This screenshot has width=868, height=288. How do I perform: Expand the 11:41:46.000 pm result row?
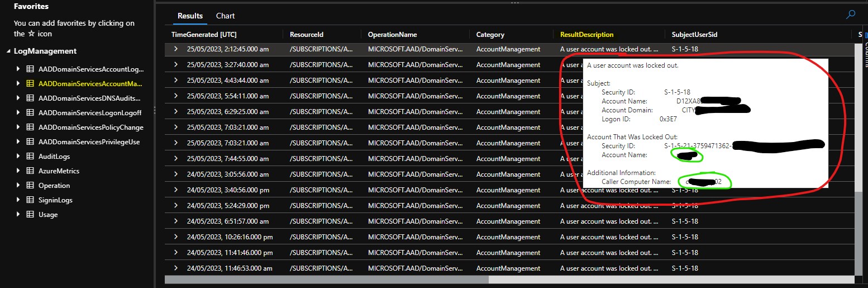[x=176, y=252]
